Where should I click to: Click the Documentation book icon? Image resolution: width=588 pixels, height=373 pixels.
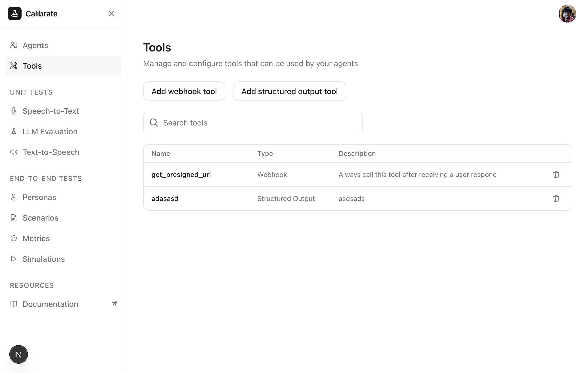(x=13, y=304)
